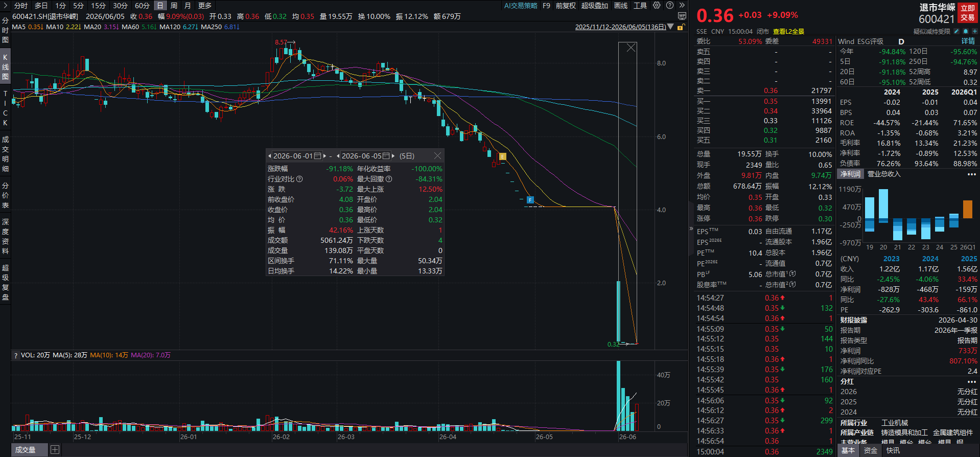Screen dimensions: 980x457
Task: Open 成交明细 in left sidebar
Action: pos(5,154)
